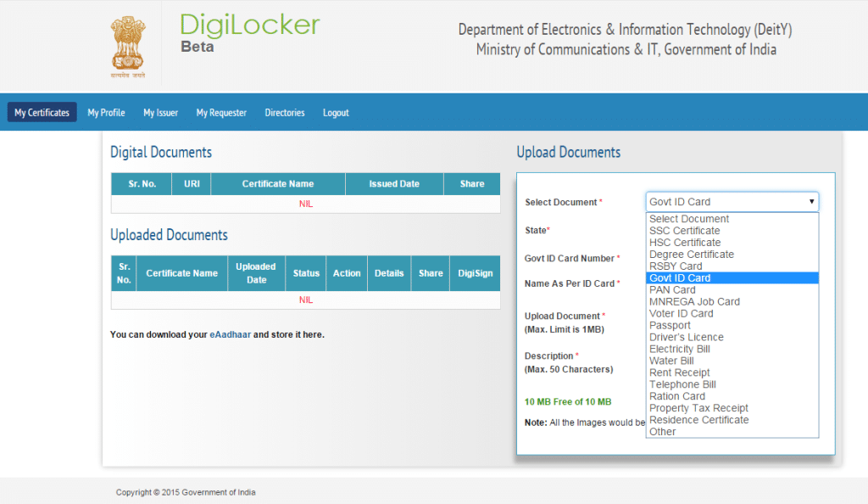Select MNREGA Job Card option
This screenshot has height=504, width=868.
[732, 301]
